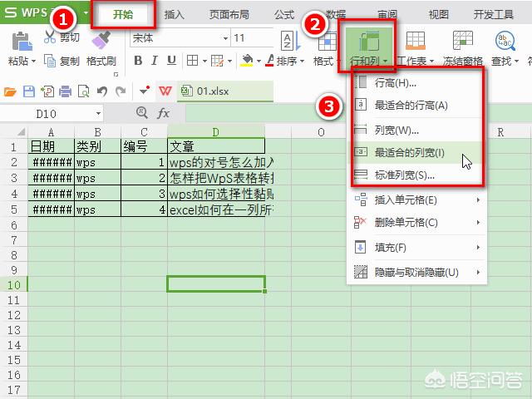Screen dimensions: 532x399
Task: Expand the draw border dropdown arrow
Action: pos(229,61)
